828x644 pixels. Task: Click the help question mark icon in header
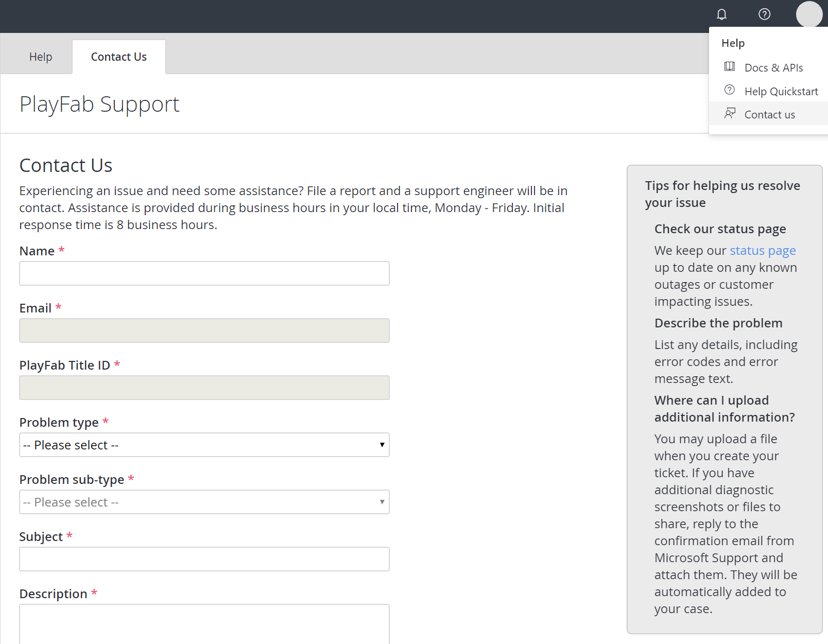[765, 14]
